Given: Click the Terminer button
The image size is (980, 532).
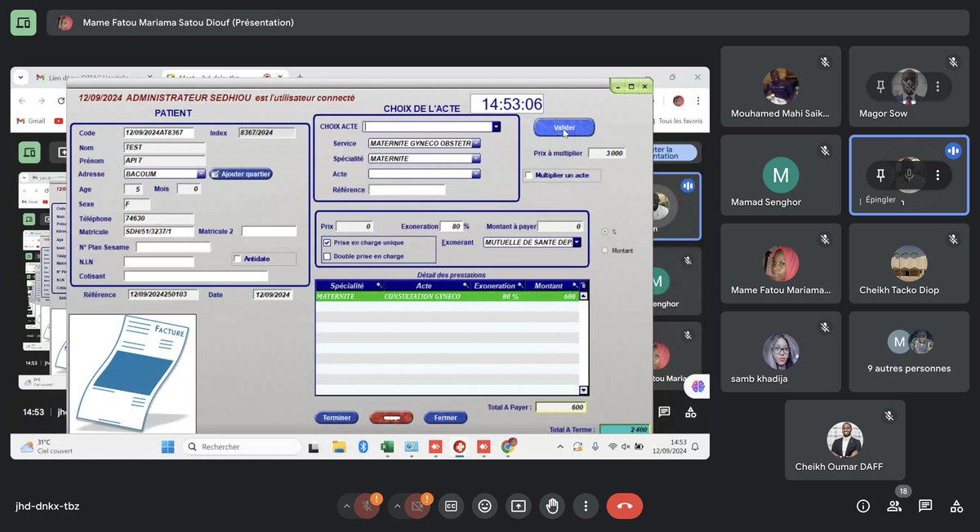Looking at the screenshot, I should [336, 418].
